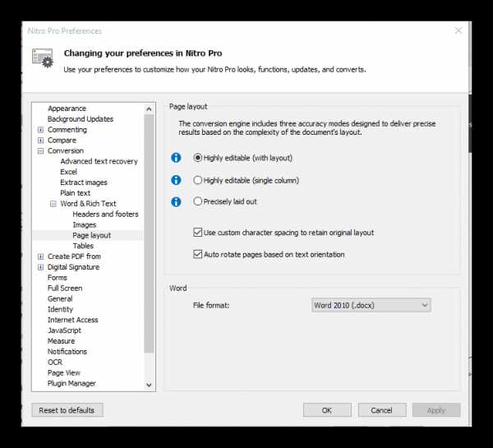Screen dimensions: 493x448
Task: Select Highly editable (with layout) radio button
Action: click(x=197, y=158)
